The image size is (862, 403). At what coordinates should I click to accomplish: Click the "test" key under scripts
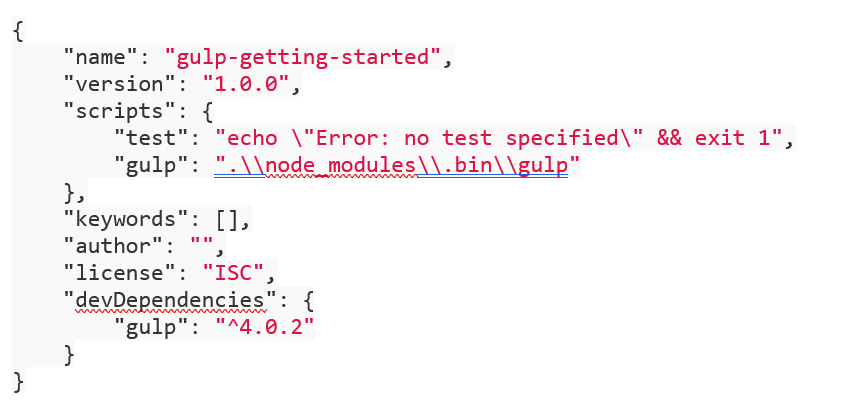tap(152, 138)
